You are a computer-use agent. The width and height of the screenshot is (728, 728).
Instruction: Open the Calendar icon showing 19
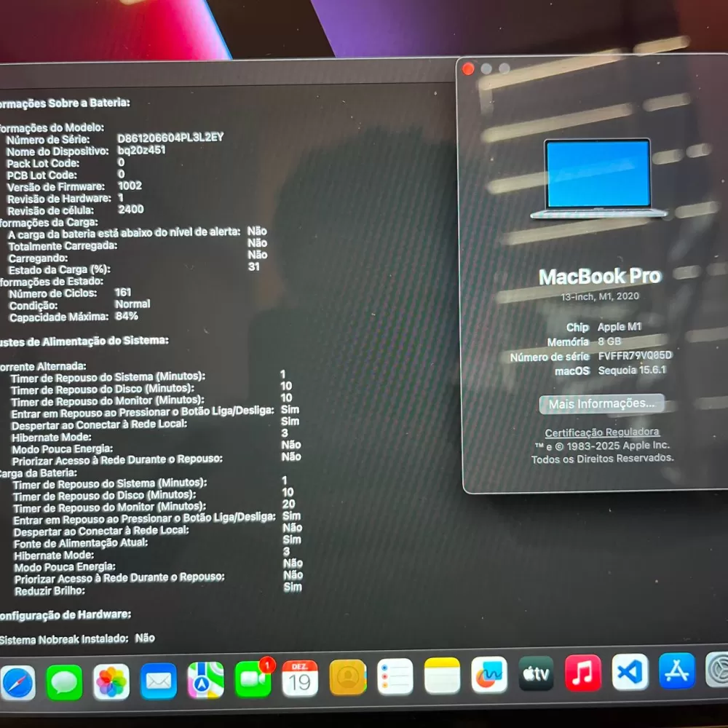pyautogui.click(x=300, y=678)
